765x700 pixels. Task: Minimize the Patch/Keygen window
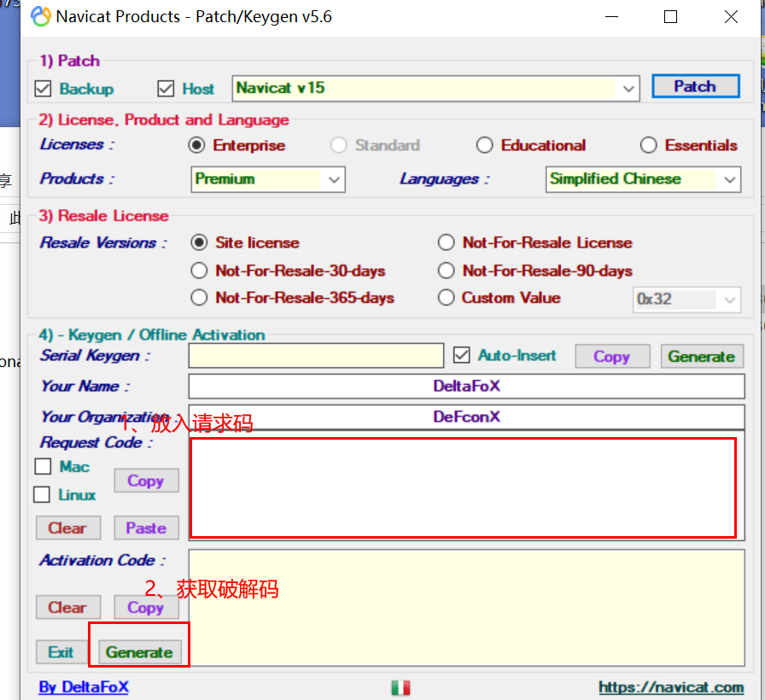point(611,16)
